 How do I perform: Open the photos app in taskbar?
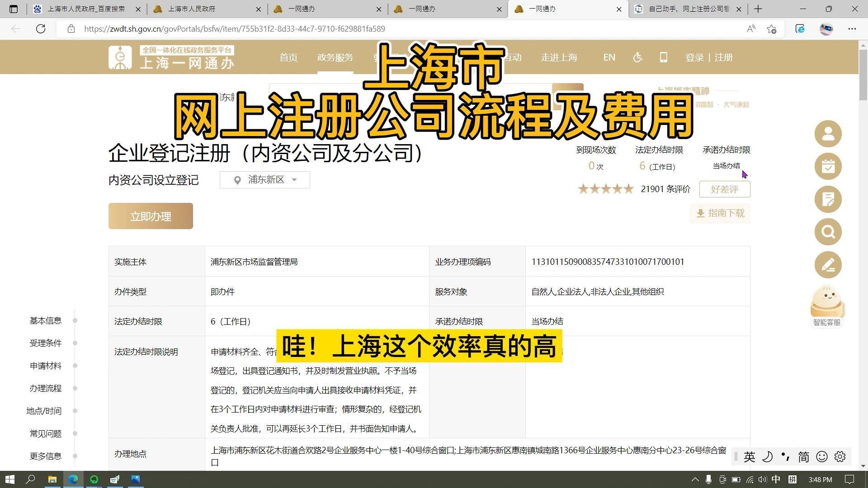pyautogui.click(x=136, y=479)
